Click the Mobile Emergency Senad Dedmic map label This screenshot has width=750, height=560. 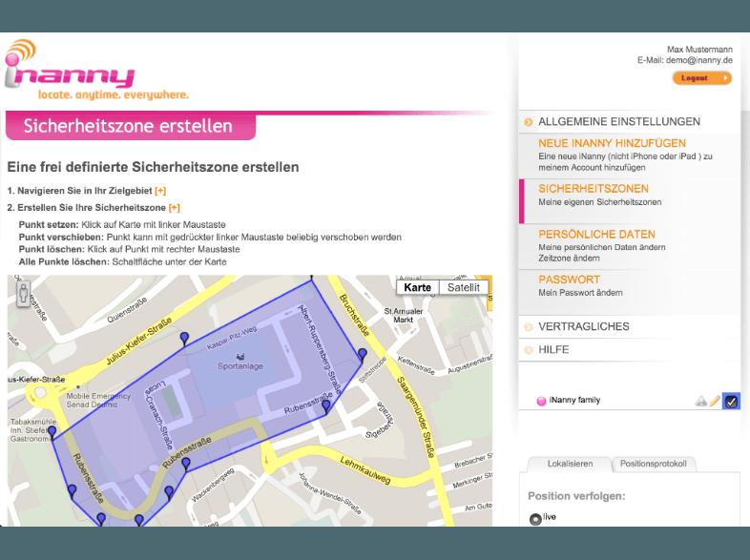[97, 401]
